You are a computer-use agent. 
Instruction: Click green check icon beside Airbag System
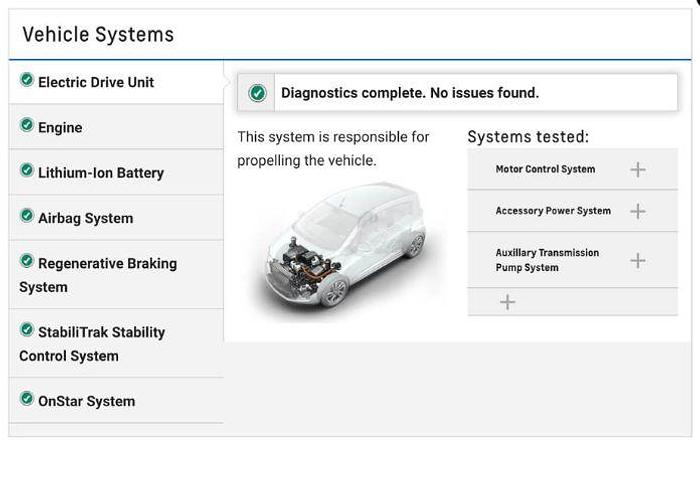pyautogui.click(x=27, y=216)
